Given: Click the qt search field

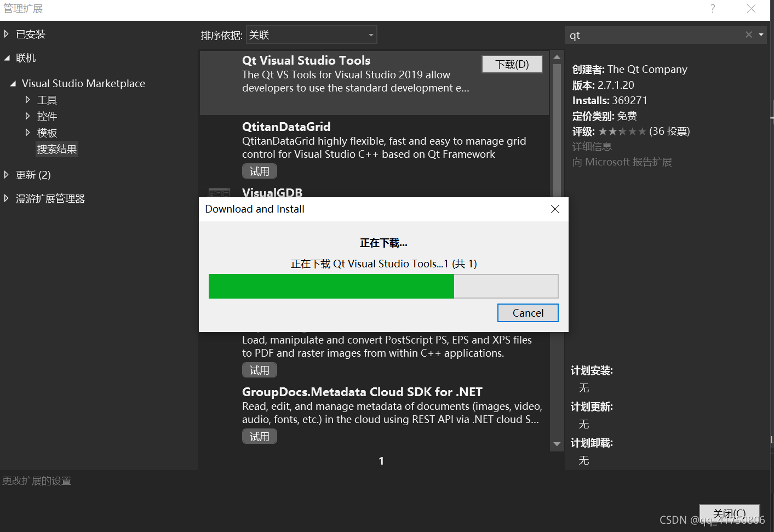Looking at the screenshot, I should point(655,35).
